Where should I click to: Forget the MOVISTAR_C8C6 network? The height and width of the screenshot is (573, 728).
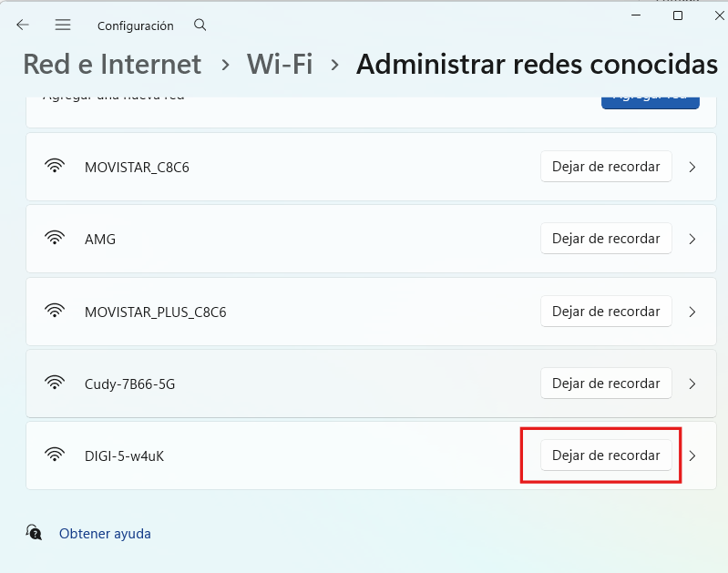pyautogui.click(x=606, y=166)
